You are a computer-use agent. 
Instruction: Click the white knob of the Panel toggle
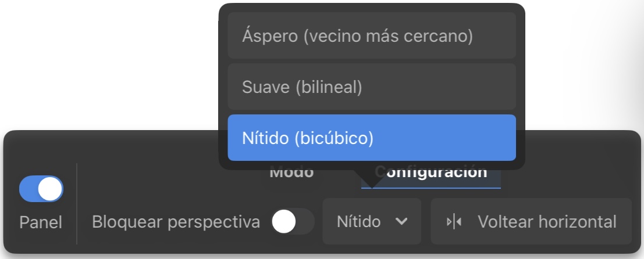pos(50,189)
